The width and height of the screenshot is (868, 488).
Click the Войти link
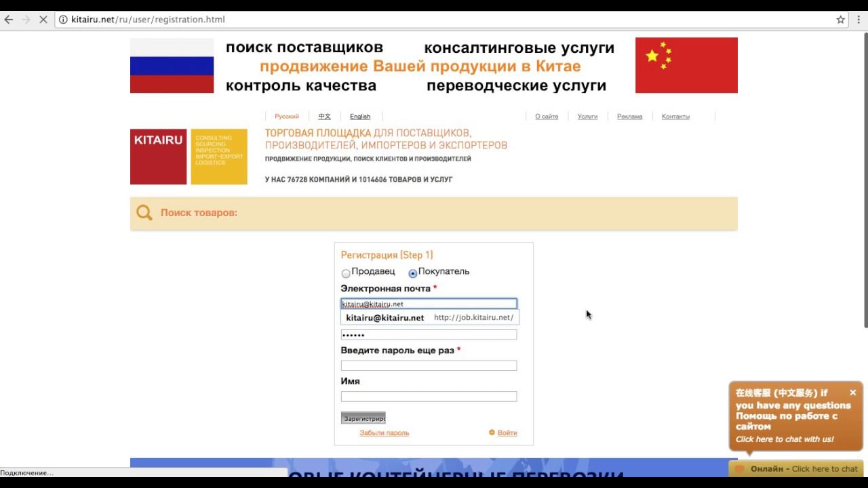pos(507,432)
